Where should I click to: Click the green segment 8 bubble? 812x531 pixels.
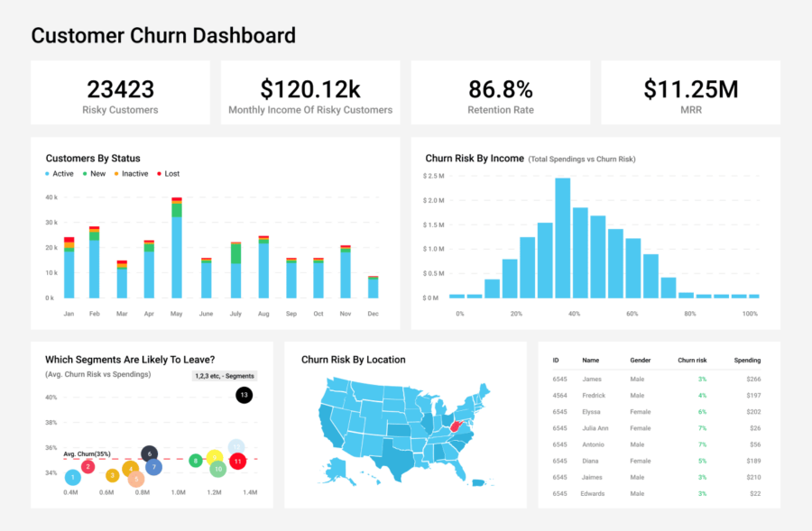click(196, 461)
